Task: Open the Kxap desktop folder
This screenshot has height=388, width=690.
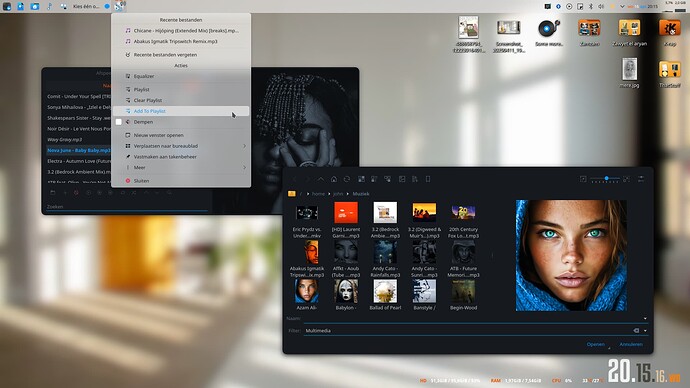Action: pos(670,33)
